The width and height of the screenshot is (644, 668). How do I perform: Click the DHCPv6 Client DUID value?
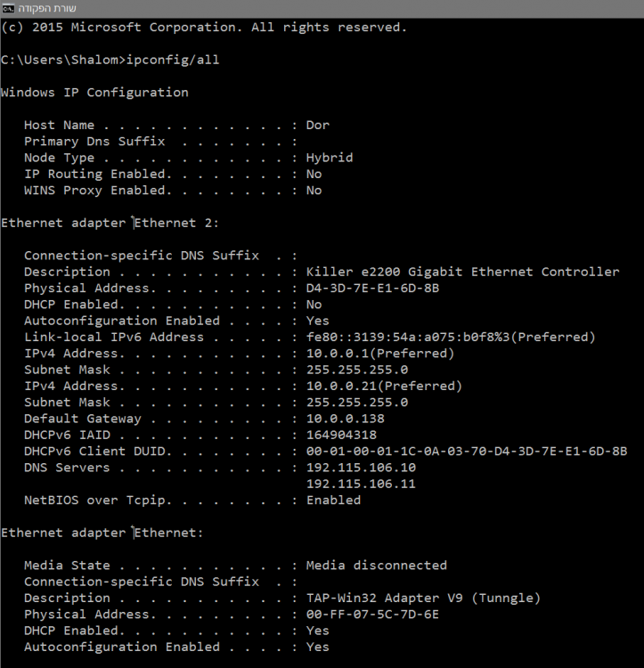tap(467, 452)
